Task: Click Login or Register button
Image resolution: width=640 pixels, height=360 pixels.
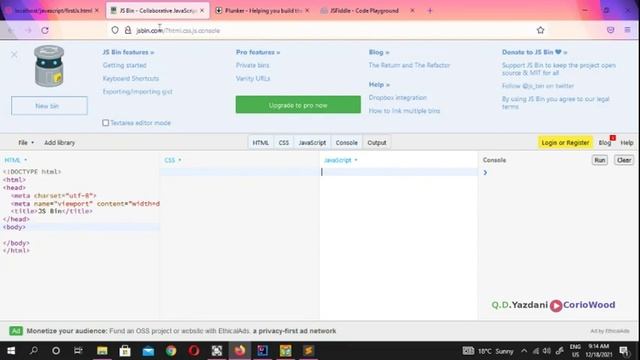Action: pyautogui.click(x=565, y=142)
